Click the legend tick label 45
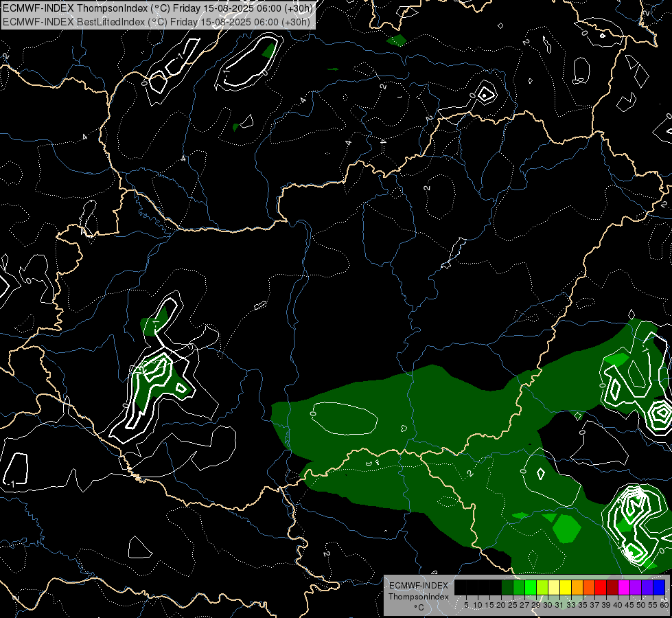 tap(629, 605)
